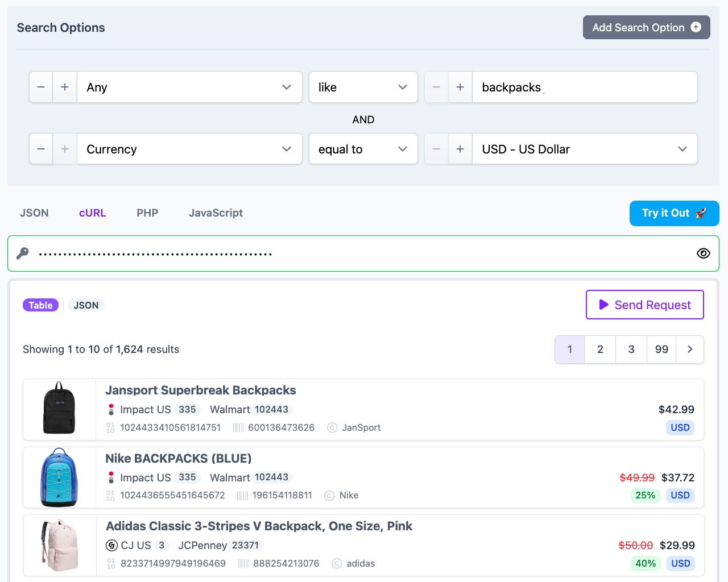
Task: Remove the first search row with the minus button beside Any
Action: (41, 87)
